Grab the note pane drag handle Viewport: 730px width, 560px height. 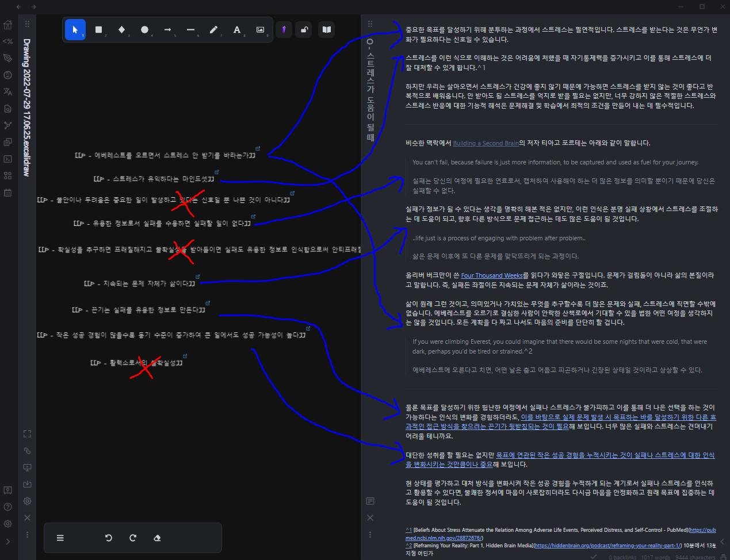coord(370,24)
